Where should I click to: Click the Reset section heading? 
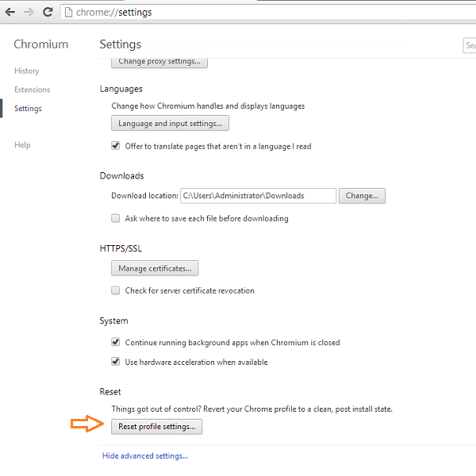pyautogui.click(x=110, y=392)
